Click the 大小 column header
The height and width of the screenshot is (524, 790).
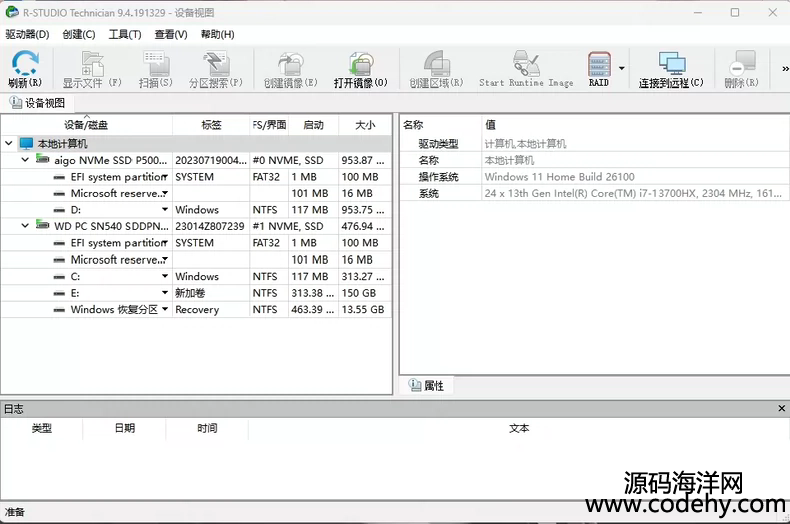[364, 125]
